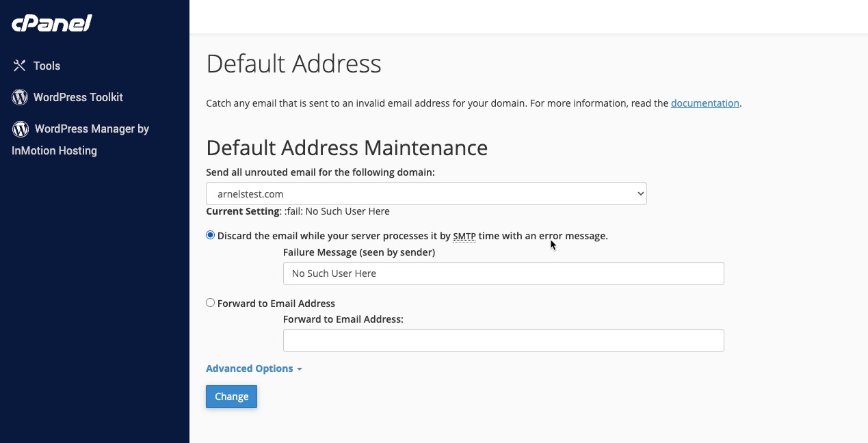Click the caret beside Advanced Options
The image size is (868, 443).
[300, 369]
